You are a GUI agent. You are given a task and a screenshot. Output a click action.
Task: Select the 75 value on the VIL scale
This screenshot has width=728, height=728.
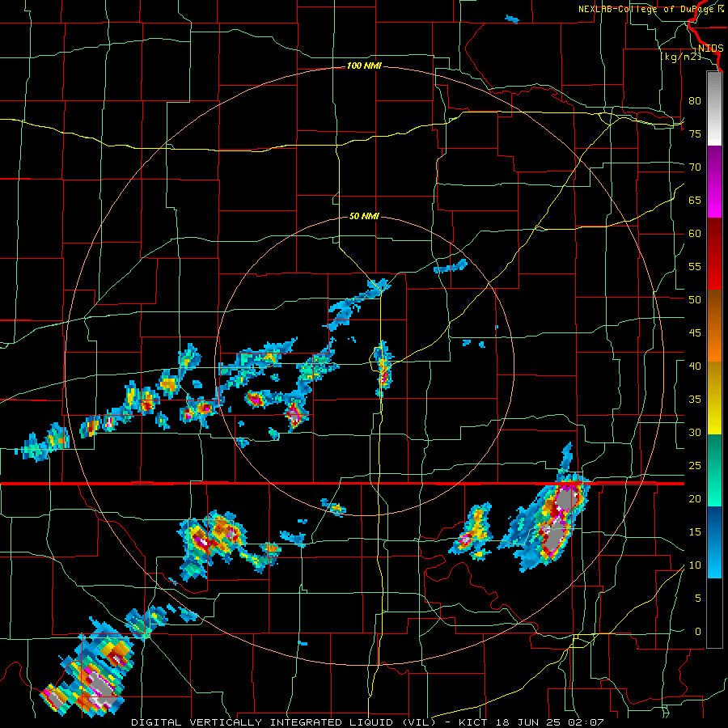pyautogui.click(x=695, y=133)
